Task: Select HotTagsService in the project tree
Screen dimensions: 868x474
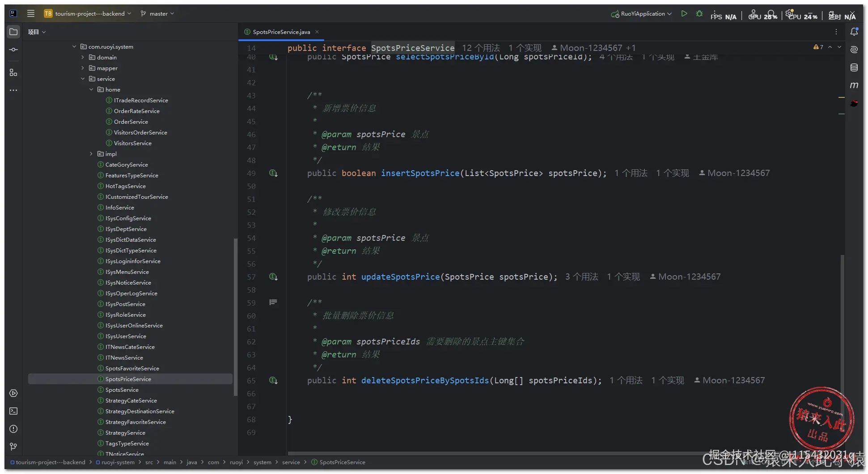Action: pyautogui.click(x=125, y=186)
